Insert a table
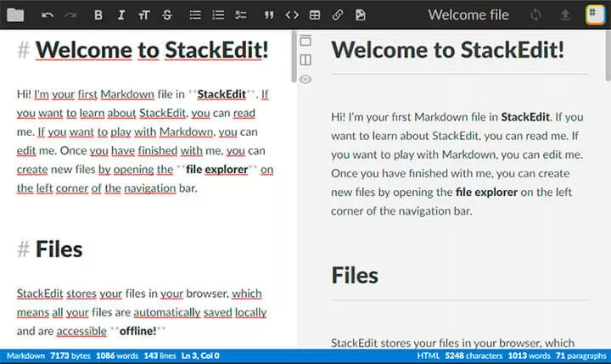The width and height of the screenshot is (611, 364). pos(315,15)
